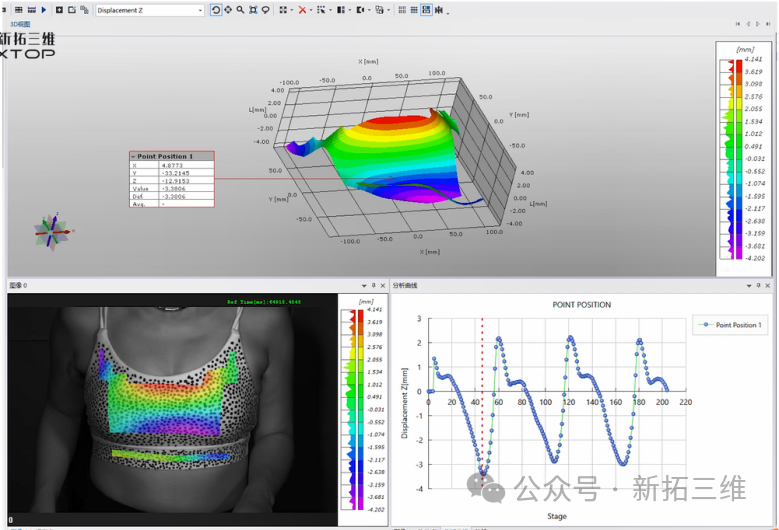
Task: Click the magenta band of 3D view legend
Action: pos(739,253)
